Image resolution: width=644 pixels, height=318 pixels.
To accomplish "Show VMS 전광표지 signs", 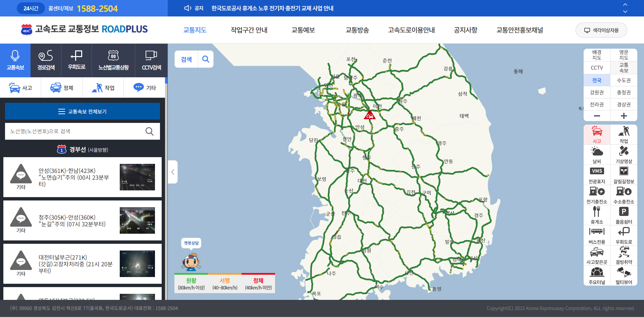I will 597,175.
